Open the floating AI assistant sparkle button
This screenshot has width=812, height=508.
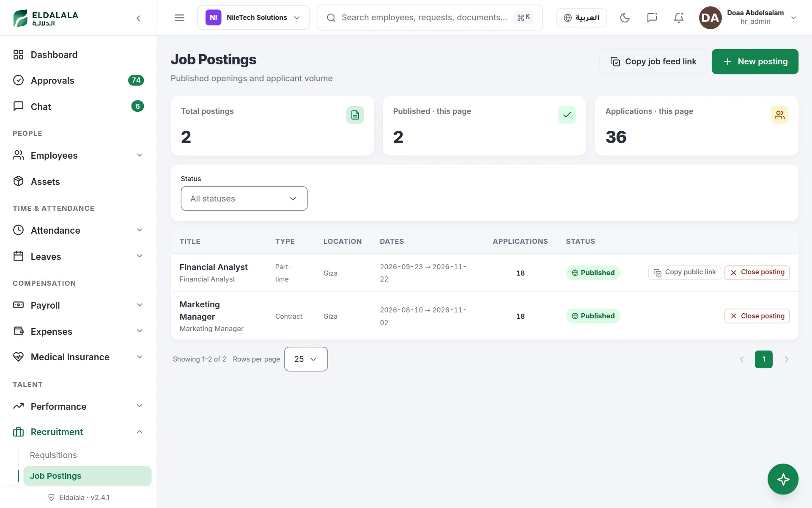pos(783,479)
